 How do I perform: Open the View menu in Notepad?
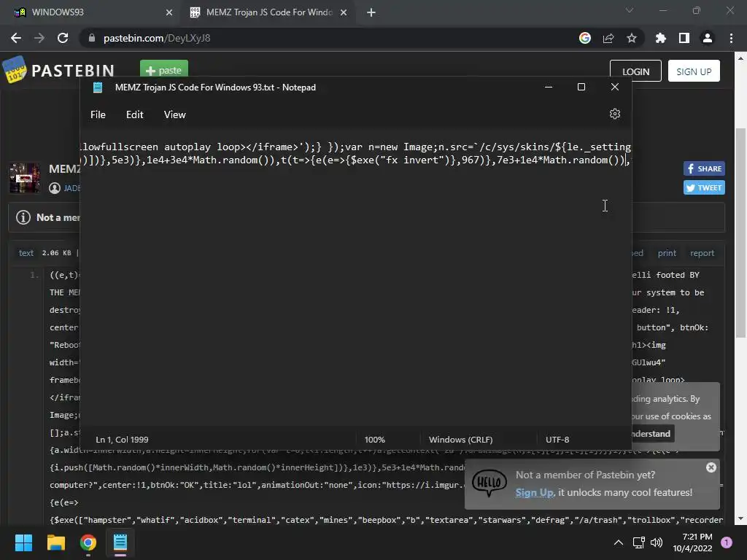coord(175,114)
